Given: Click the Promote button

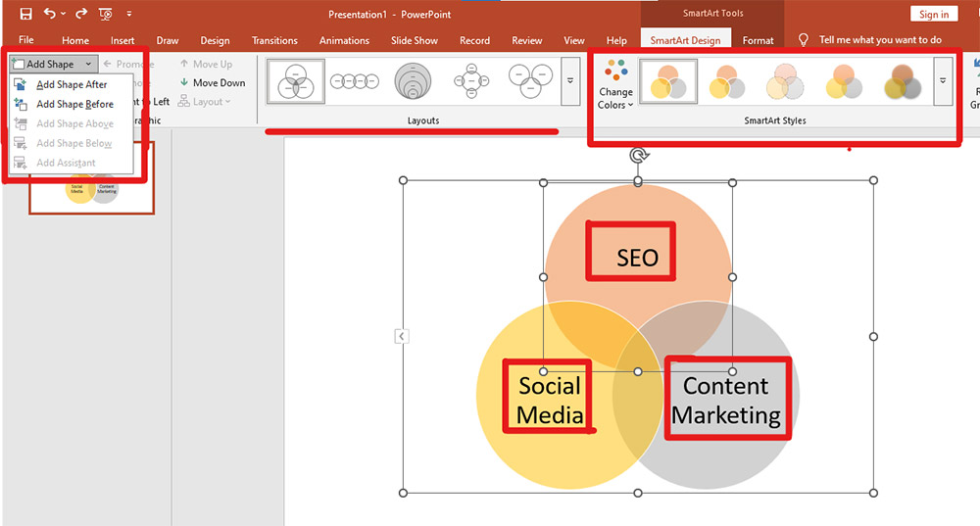Looking at the screenshot, I should point(128,65).
